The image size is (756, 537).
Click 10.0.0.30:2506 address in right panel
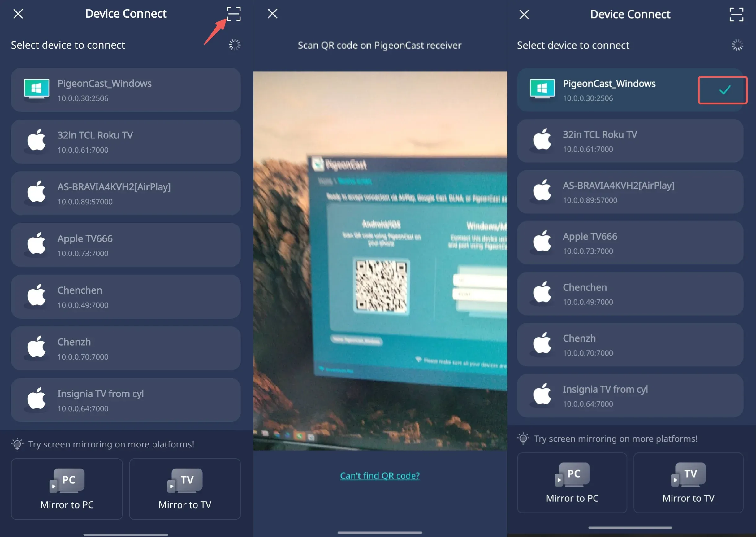(588, 98)
